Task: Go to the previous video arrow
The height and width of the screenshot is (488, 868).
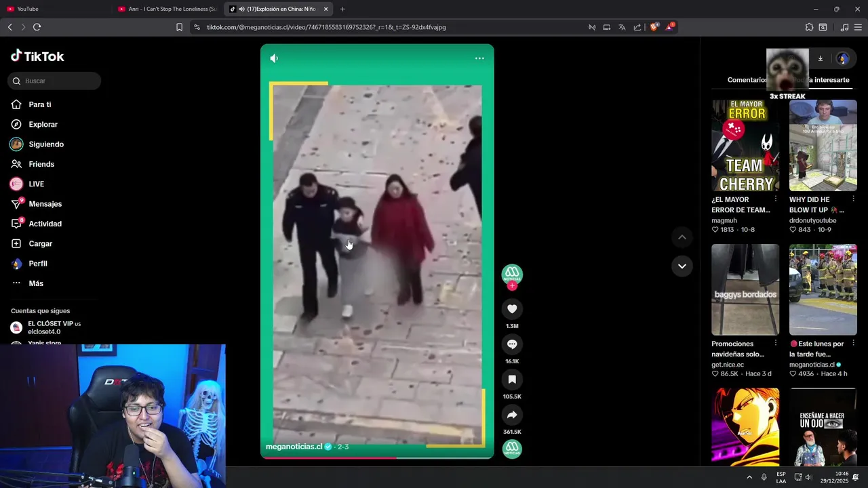Action: coord(682,237)
